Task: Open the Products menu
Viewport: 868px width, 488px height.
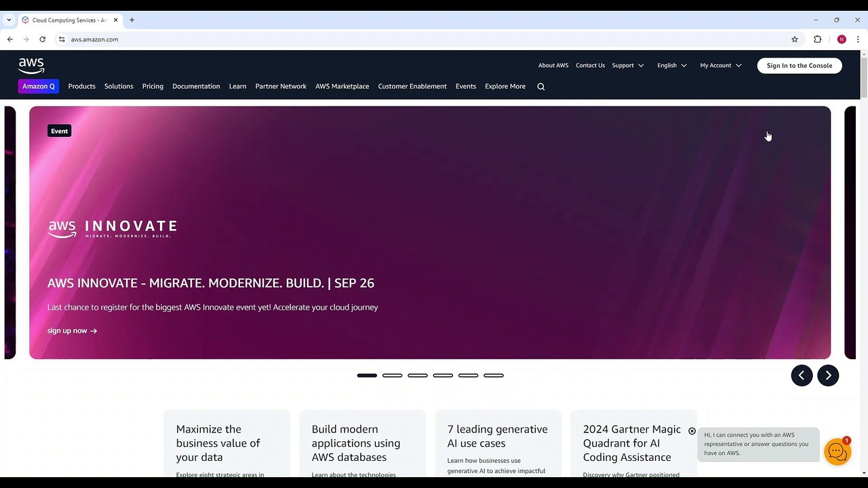Action: (x=81, y=87)
